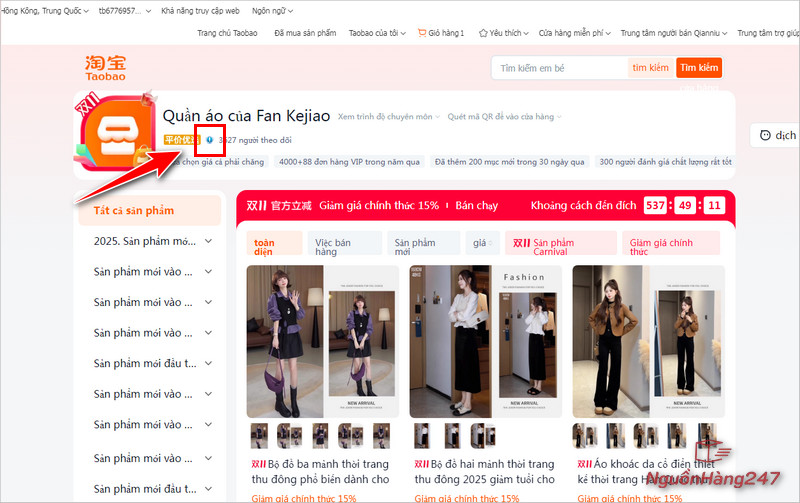Click the 4000+88 đơn hàng VIP tag
This screenshot has height=503, width=800.
tap(349, 162)
